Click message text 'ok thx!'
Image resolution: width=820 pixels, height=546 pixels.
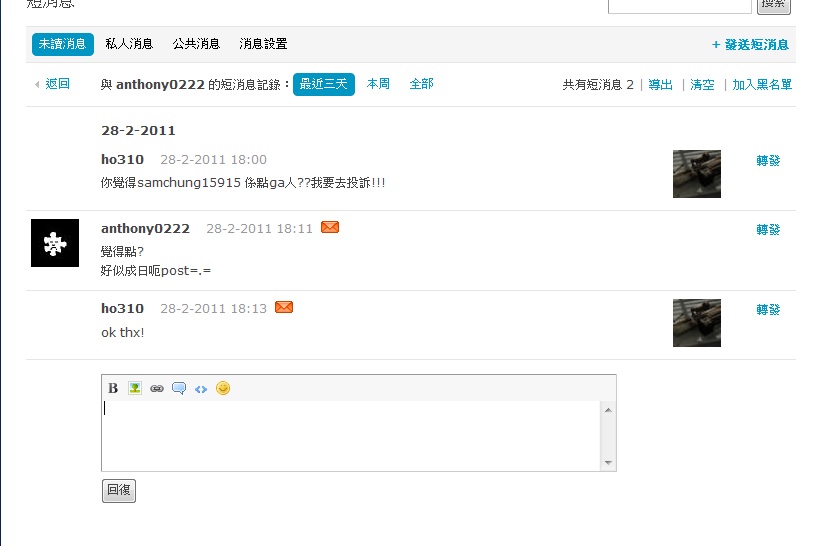pos(122,333)
